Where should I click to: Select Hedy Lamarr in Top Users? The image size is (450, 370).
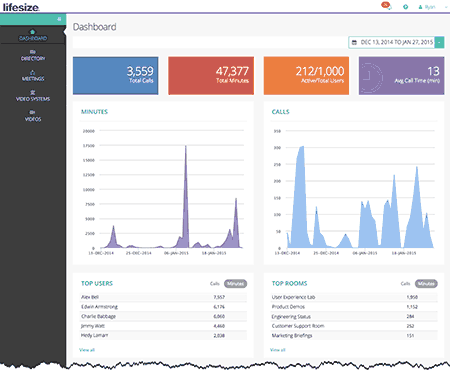[163, 335]
